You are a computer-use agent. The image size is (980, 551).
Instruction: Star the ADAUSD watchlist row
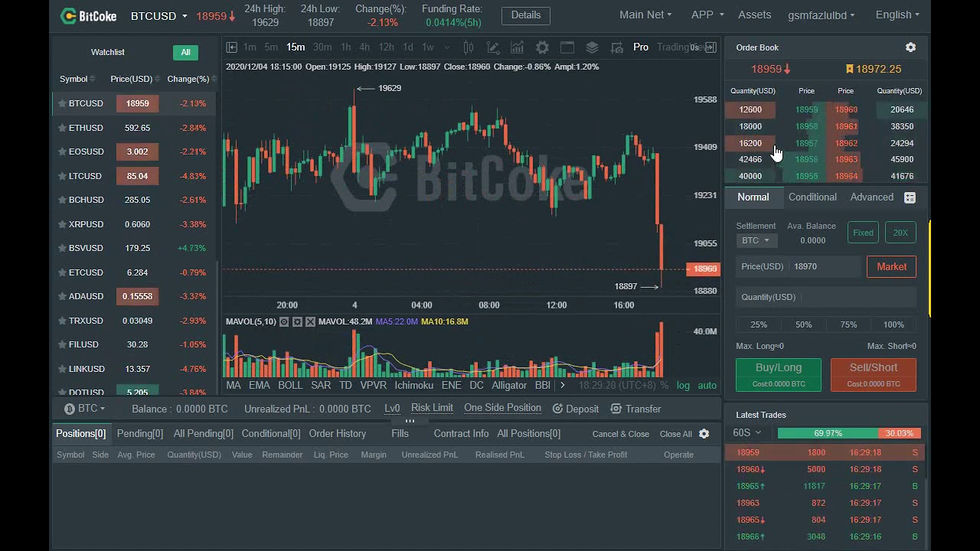point(62,296)
